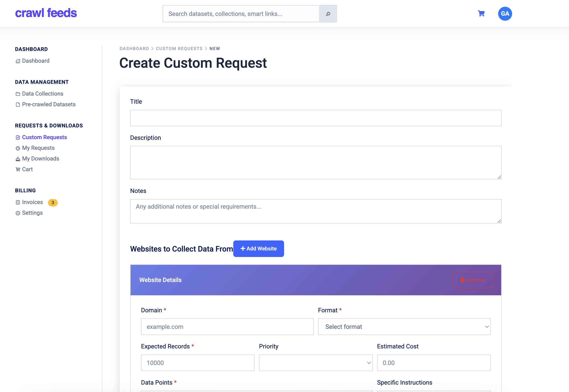Select the Custom Requests plus icon
Screen dimensions: 569x392
[x=18, y=137]
